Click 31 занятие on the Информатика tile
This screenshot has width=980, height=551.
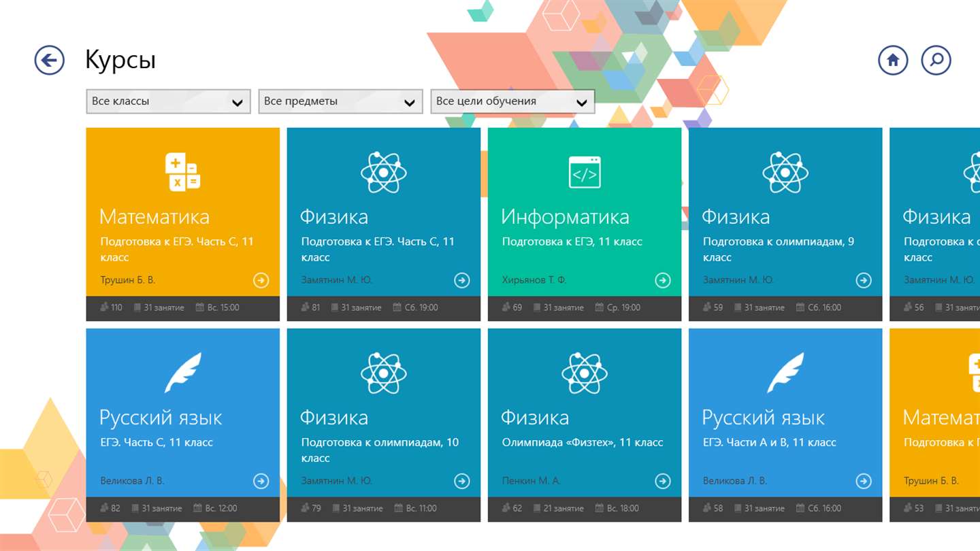coord(563,307)
